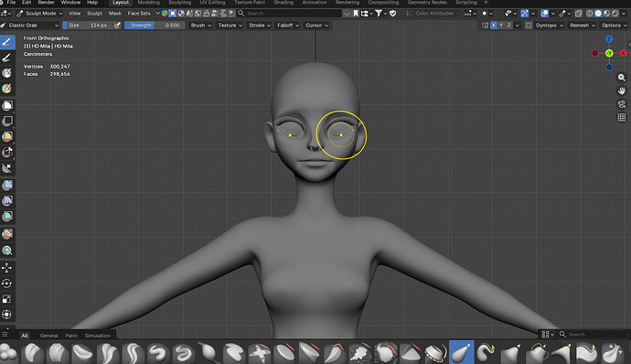
Task: Filter brushes by Paint category
Action: (71, 336)
